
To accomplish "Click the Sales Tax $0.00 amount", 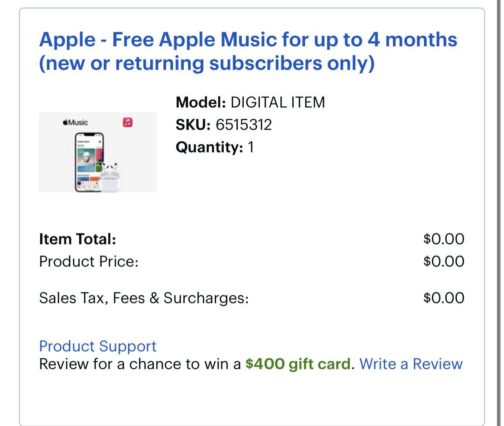I will coord(444,298).
